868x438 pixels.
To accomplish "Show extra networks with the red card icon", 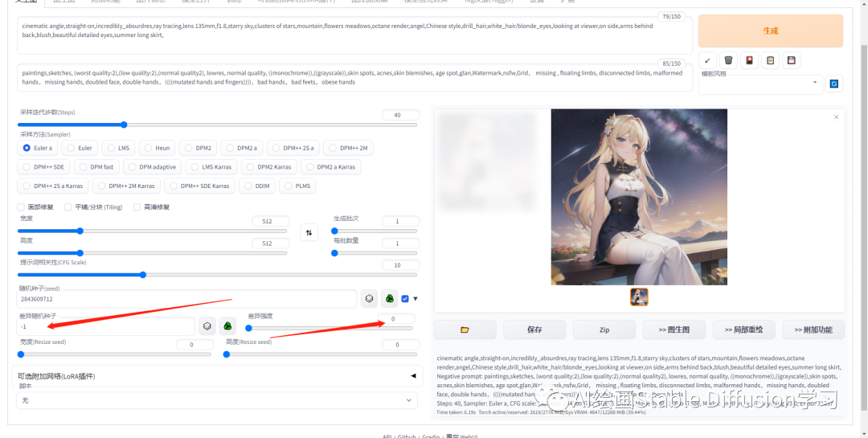I will pos(749,59).
